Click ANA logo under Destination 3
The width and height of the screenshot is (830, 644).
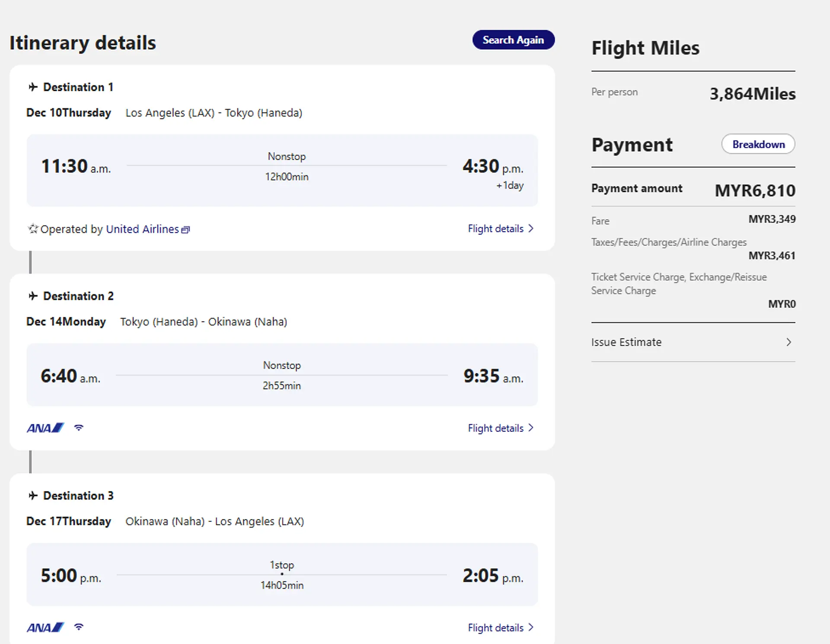point(45,628)
